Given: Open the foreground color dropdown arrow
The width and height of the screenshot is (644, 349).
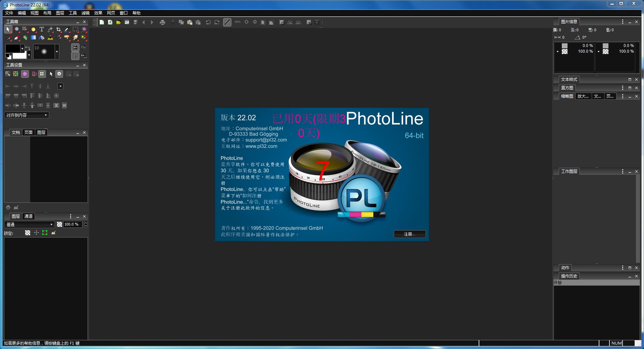Looking at the screenshot, I should point(22,49).
